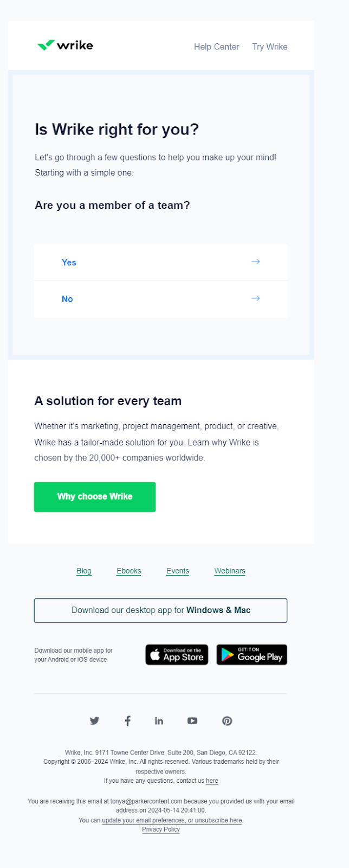Click the App Store download badge
This screenshot has width=349, height=868.
point(177,654)
